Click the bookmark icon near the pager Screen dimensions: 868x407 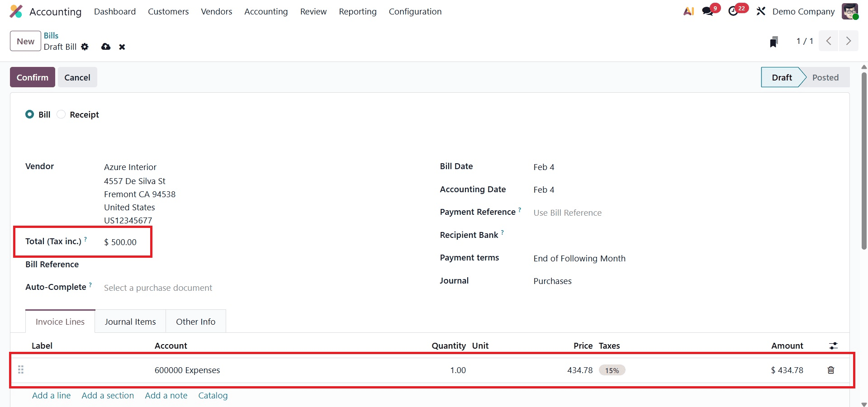click(774, 41)
